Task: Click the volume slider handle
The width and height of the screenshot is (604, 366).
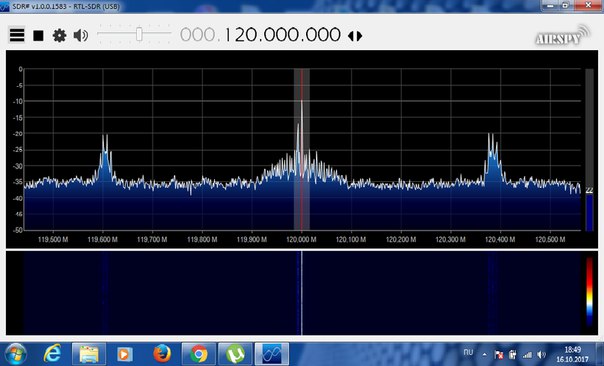Action: [x=139, y=34]
